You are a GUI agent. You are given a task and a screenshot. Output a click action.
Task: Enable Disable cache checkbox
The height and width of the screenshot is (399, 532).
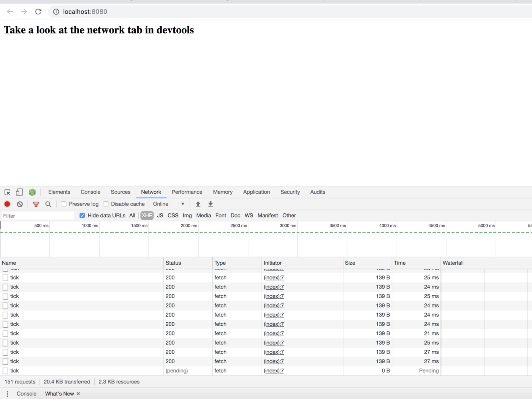point(106,204)
